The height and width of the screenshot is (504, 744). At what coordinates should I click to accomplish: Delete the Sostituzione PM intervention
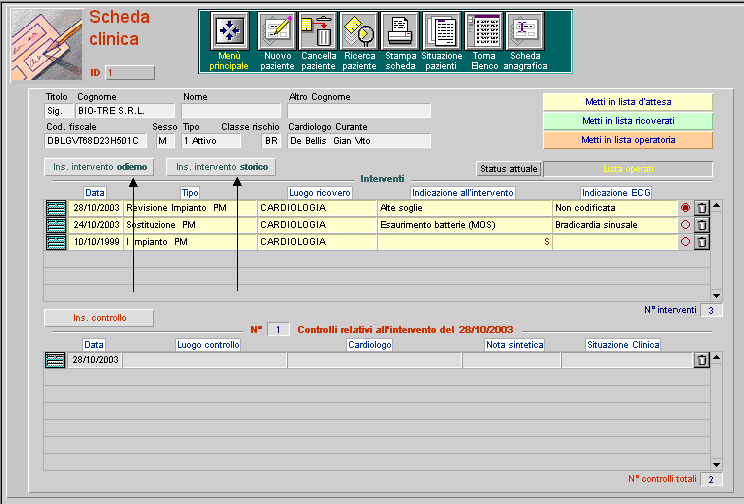tap(702, 225)
